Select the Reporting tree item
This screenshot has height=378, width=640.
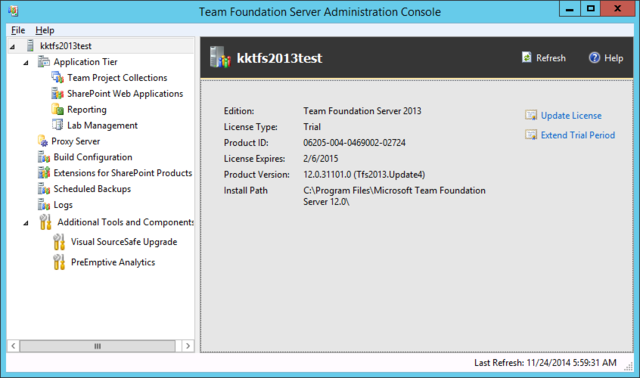point(87,109)
